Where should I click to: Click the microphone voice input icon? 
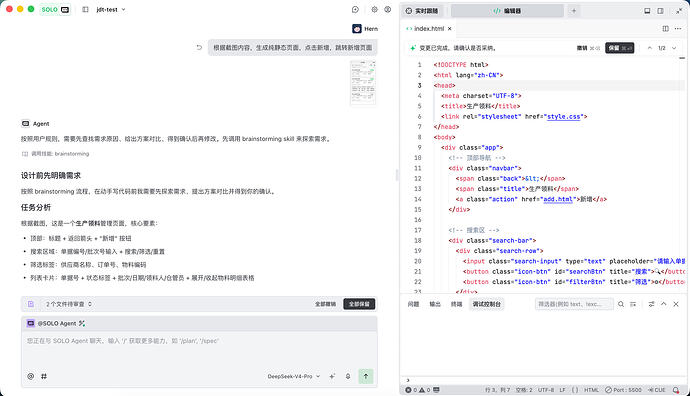click(348, 376)
